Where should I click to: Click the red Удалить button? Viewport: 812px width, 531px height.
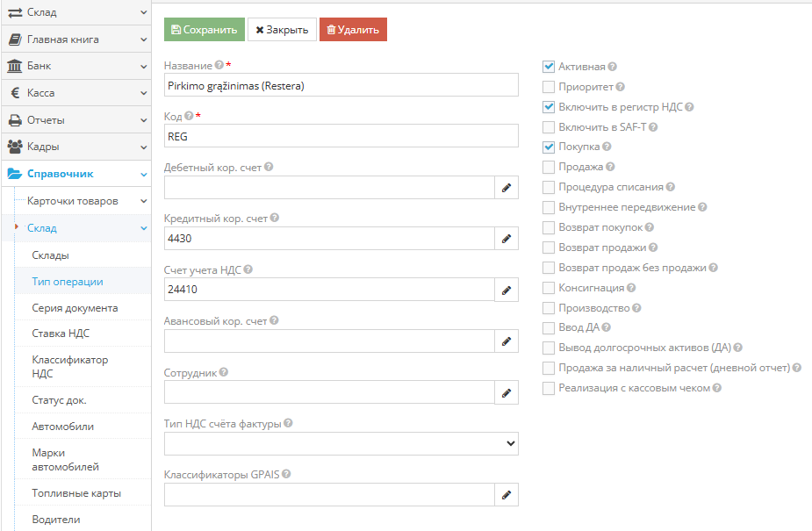(353, 30)
